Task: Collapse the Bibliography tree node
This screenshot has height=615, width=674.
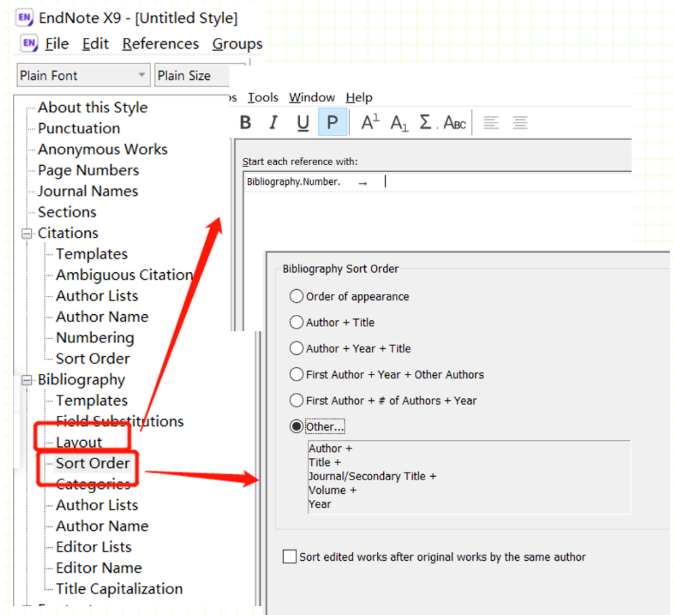Action: (x=27, y=380)
